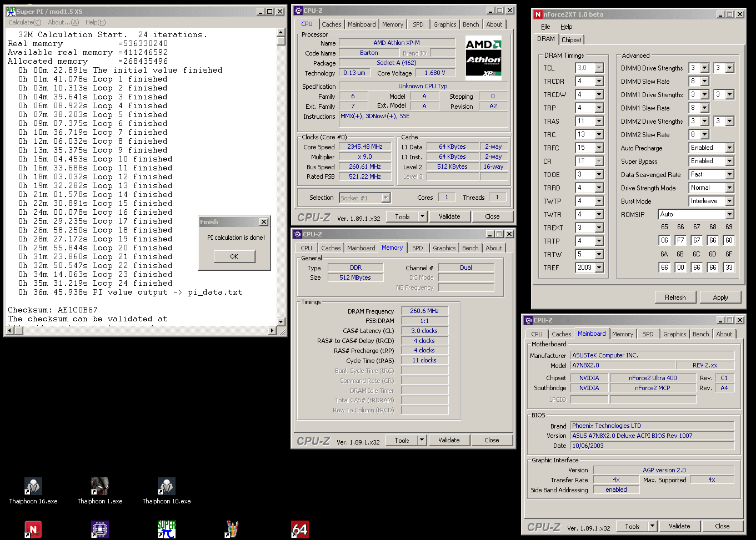Screen dimensions: 756x540
Task: Click Validate in the CPU-Z Memory window
Action: (449, 440)
